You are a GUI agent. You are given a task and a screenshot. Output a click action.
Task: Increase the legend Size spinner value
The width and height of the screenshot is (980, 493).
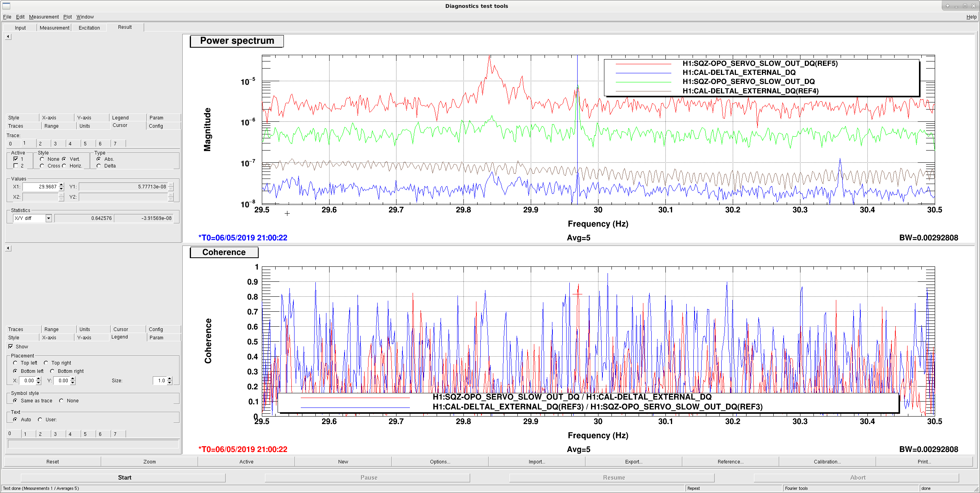coord(170,379)
